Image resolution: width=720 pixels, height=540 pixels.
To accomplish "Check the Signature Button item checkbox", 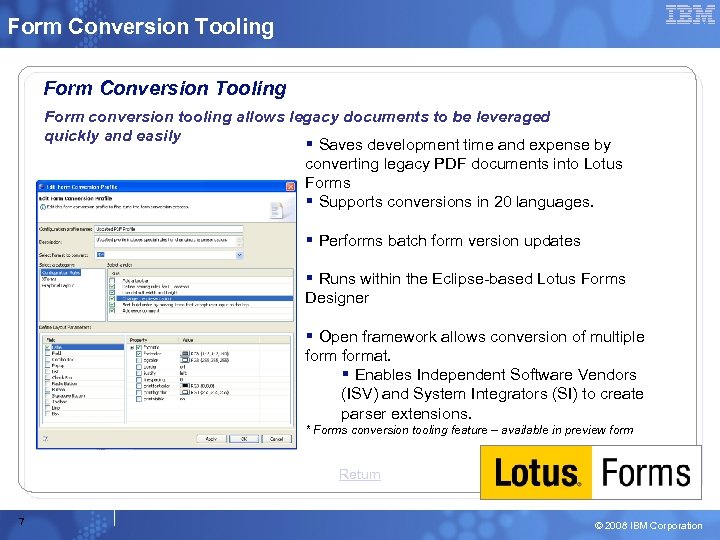I will pos(47,395).
